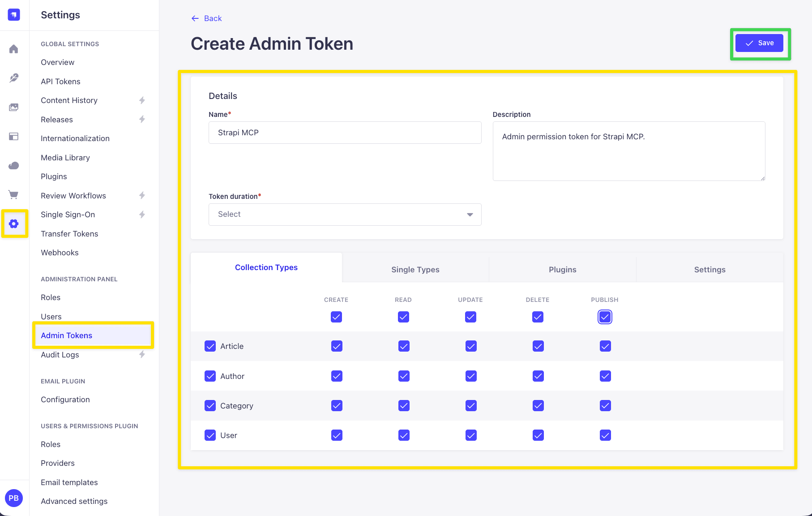
Task: Click lightning icon beside Audit Logs
Action: point(142,354)
